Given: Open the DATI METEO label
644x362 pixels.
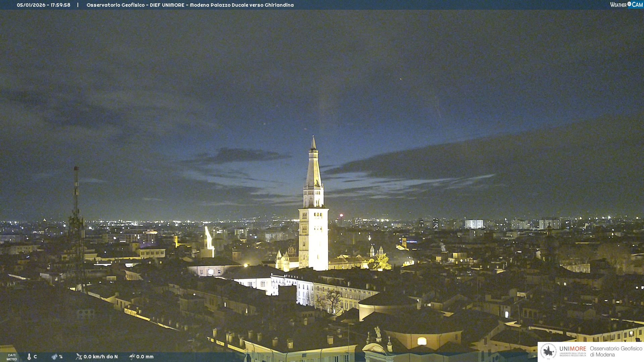Looking at the screenshot, I should 12,357.
